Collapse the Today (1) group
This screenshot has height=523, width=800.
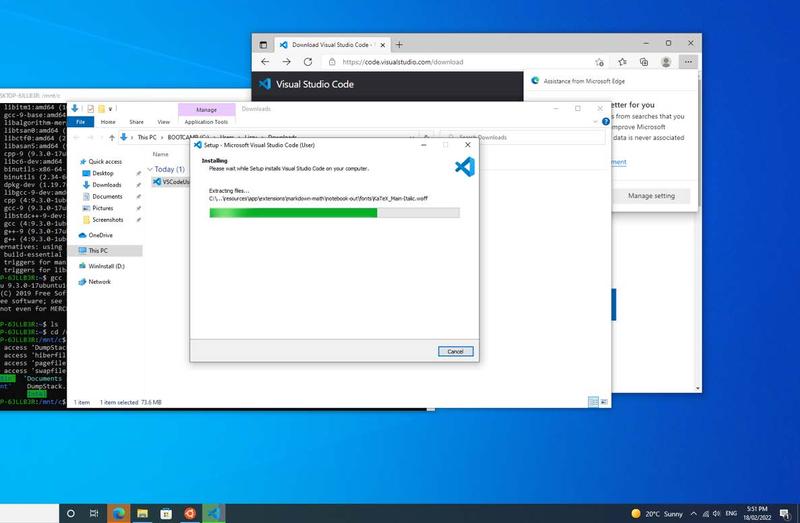pos(150,169)
